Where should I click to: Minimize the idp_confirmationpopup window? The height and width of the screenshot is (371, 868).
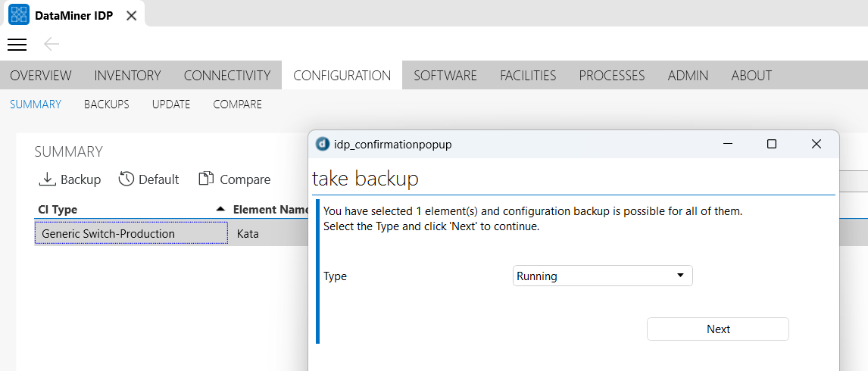(x=729, y=145)
